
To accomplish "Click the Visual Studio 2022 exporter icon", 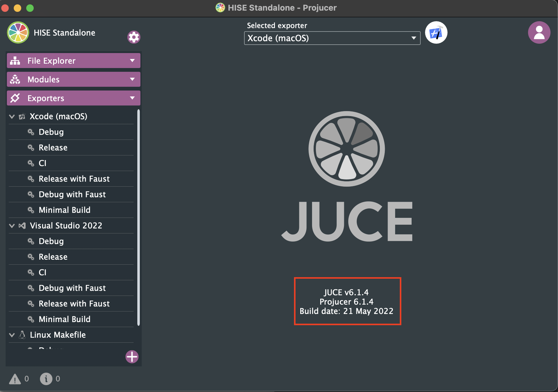I will click(x=22, y=226).
